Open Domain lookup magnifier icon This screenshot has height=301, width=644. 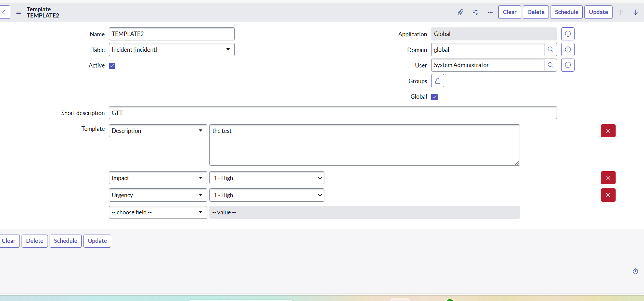pos(551,50)
